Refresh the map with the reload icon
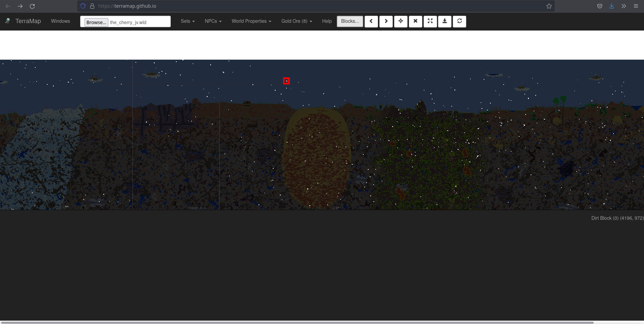 [x=460, y=21]
